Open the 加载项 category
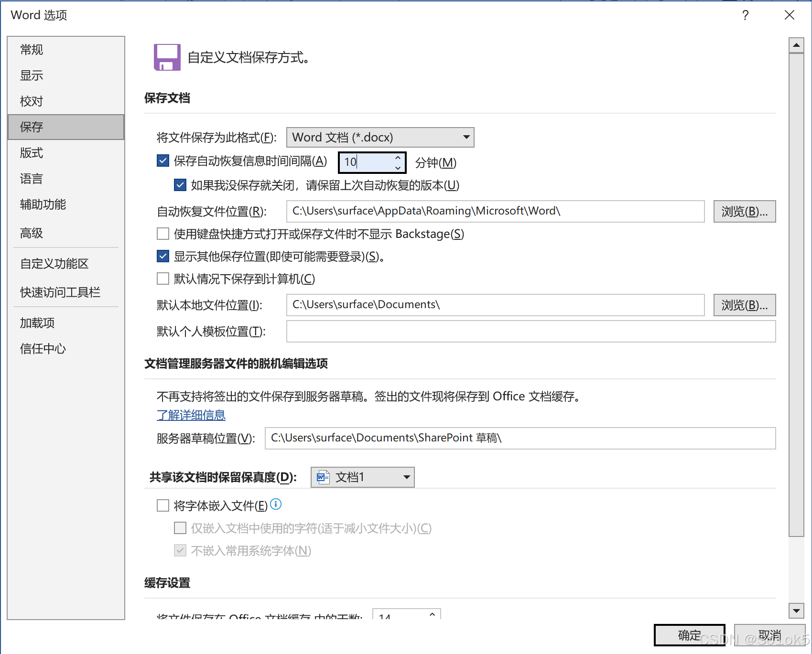The image size is (812, 654). tap(66, 323)
